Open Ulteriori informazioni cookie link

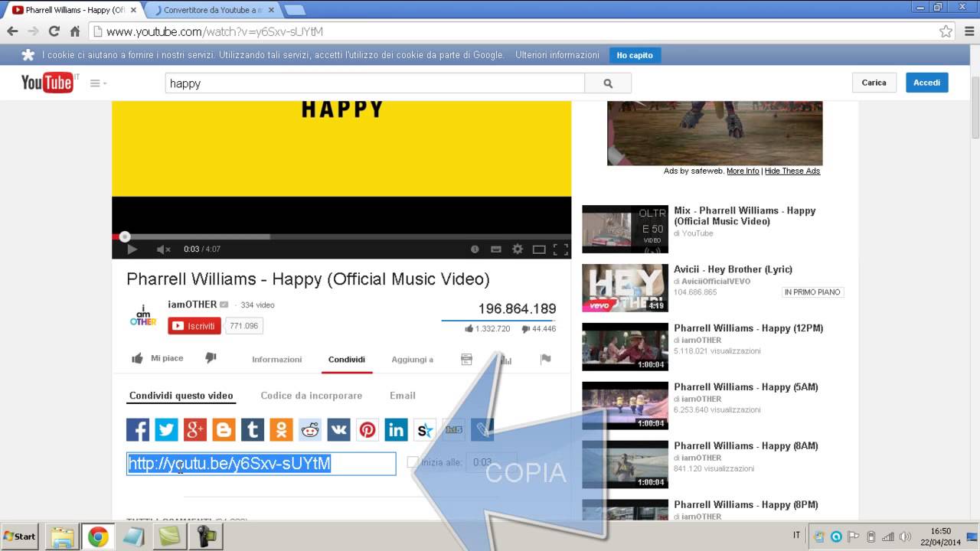[557, 55]
